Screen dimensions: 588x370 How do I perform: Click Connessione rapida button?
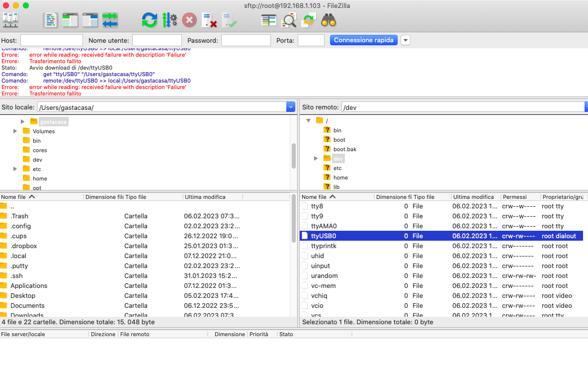(x=363, y=40)
